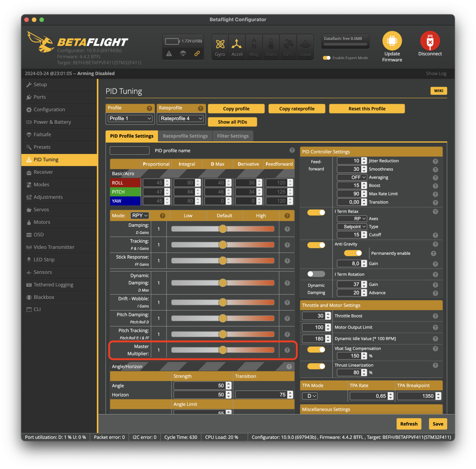
Task: Click the Refresh button
Action: [409, 424]
